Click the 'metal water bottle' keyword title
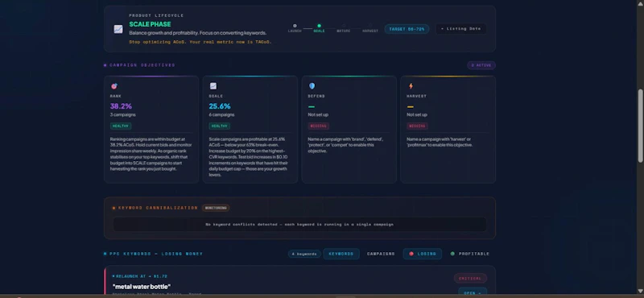Screen dimensions: 644x298 [142, 286]
